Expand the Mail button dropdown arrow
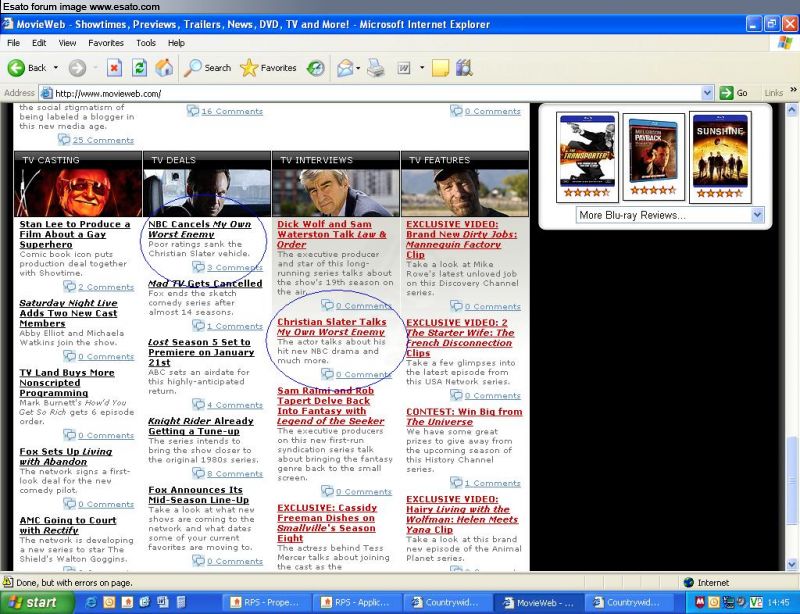The width and height of the screenshot is (800, 614). (358, 68)
